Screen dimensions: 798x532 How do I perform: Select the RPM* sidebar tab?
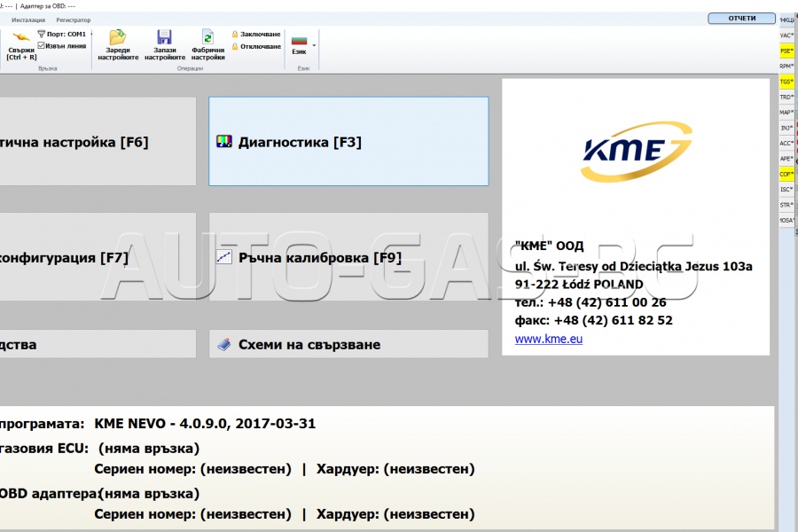[786, 66]
